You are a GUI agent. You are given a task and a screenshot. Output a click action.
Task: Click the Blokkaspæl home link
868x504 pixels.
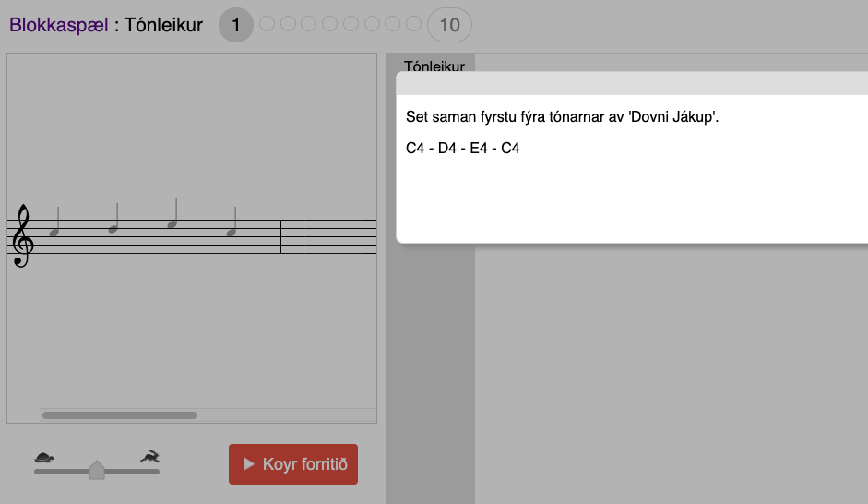point(58,25)
